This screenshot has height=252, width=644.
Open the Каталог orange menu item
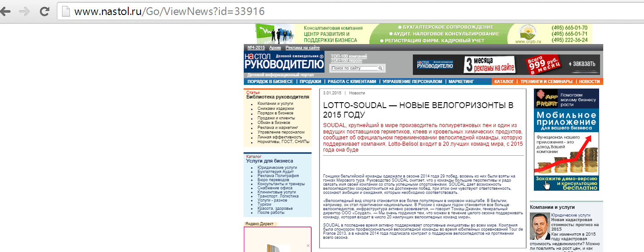tap(504, 82)
